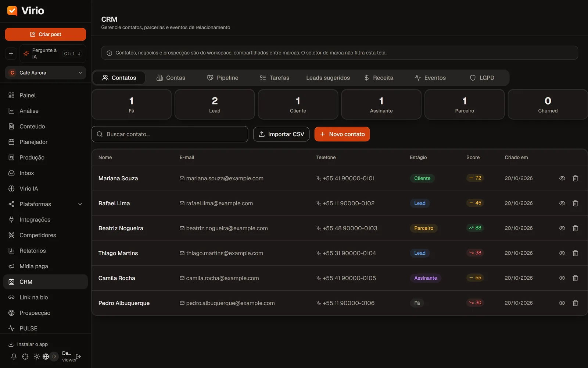The image size is (588, 368).
Task: Switch to the Contas tab
Action: pyautogui.click(x=171, y=78)
